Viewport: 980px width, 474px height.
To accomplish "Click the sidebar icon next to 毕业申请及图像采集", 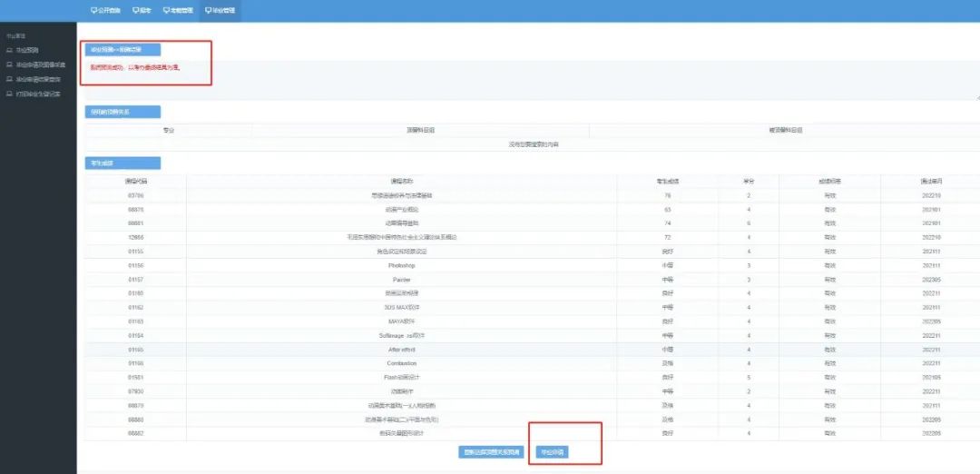I will click(9, 64).
